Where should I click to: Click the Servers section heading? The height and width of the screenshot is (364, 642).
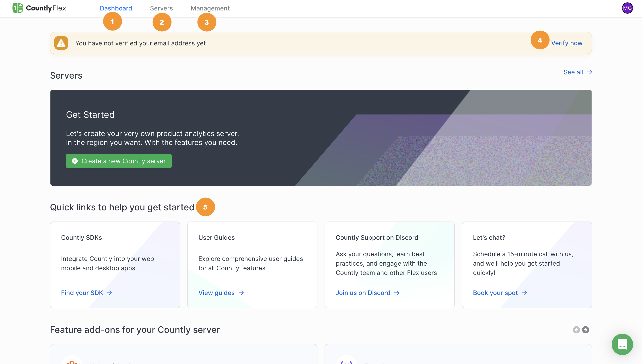point(66,75)
